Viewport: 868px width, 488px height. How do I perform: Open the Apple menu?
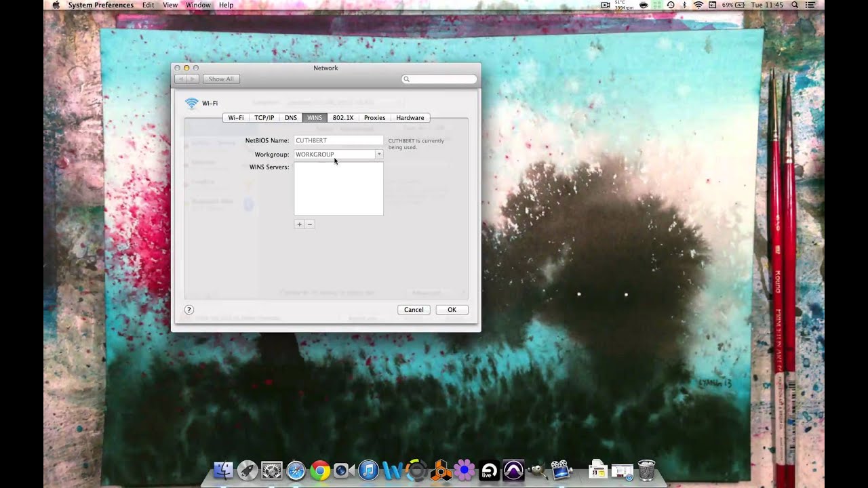pos(56,5)
